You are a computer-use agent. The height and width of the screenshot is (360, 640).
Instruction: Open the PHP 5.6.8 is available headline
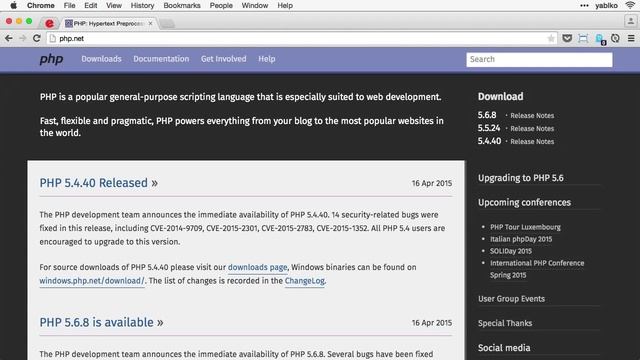101,322
